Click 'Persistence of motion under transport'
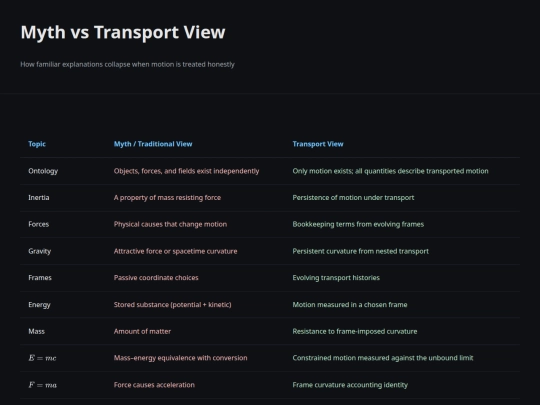The height and width of the screenshot is (405, 540). 353,198
